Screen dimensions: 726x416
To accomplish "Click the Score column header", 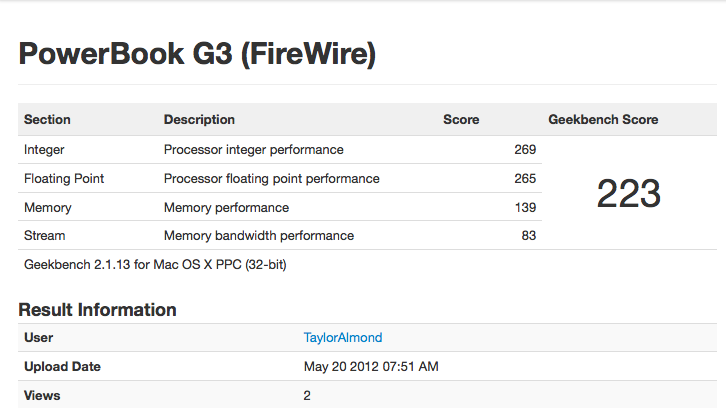I will [461, 120].
